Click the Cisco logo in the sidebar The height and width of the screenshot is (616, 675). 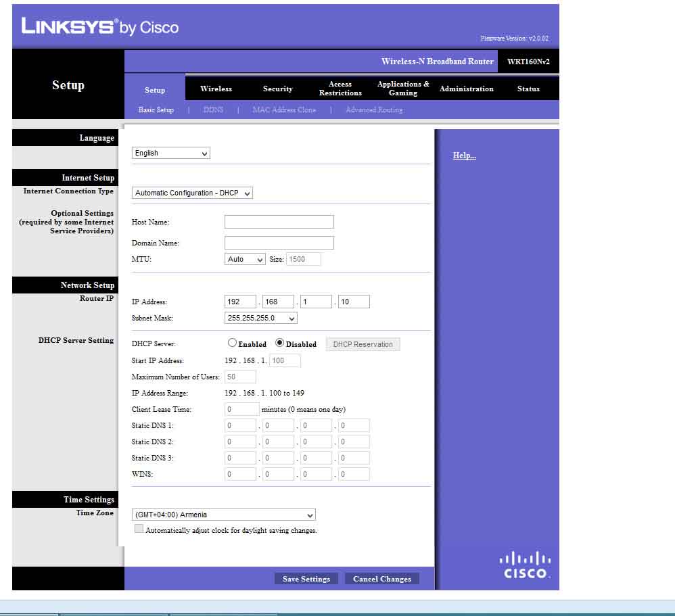[x=525, y=565]
